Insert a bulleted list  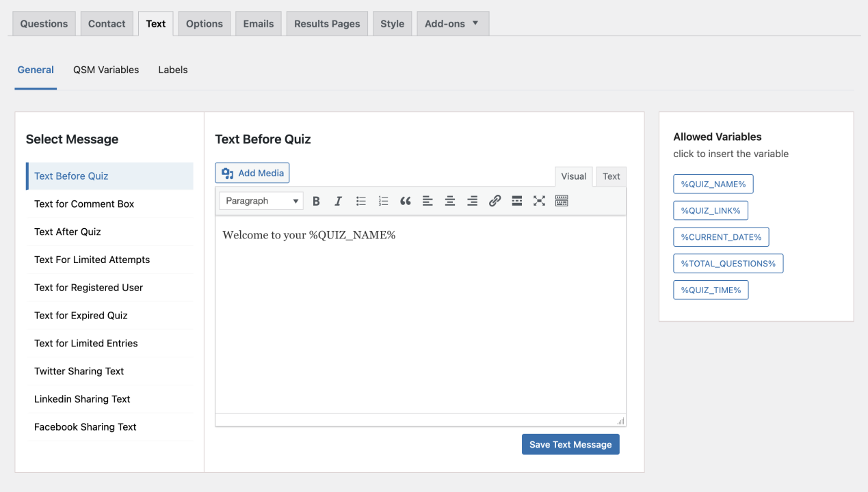coord(360,200)
